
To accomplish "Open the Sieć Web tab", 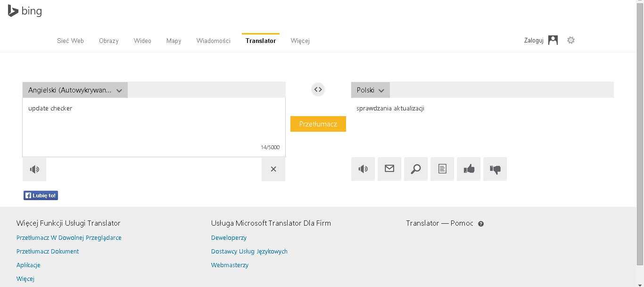I will [x=70, y=41].
